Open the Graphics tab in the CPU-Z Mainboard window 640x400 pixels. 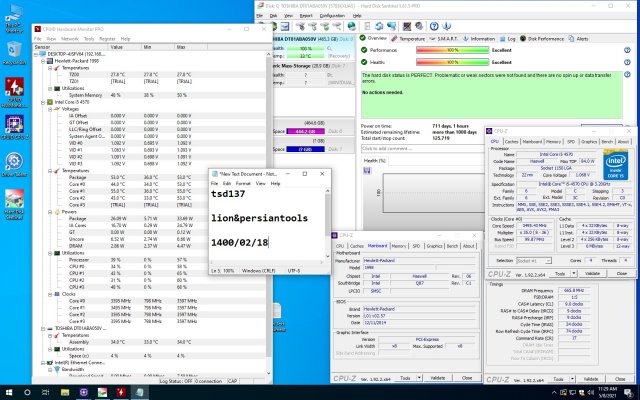432,245
